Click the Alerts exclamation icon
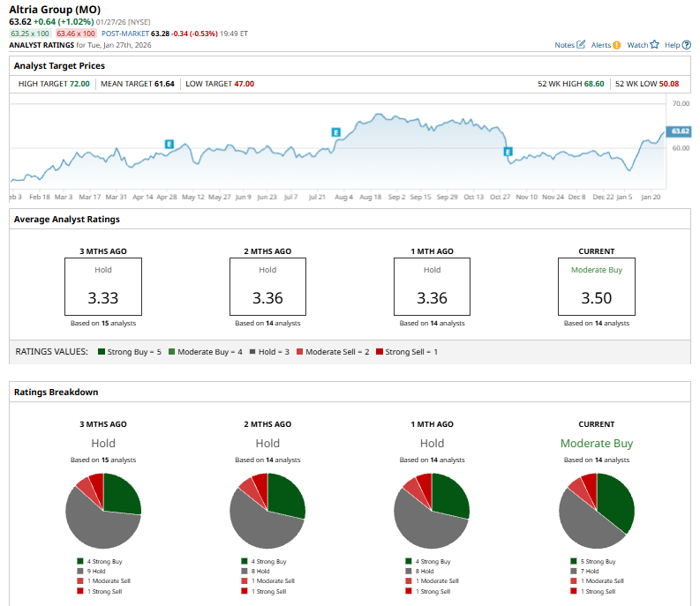Viewport: 700px width, 606px height. tap(616, 45)
